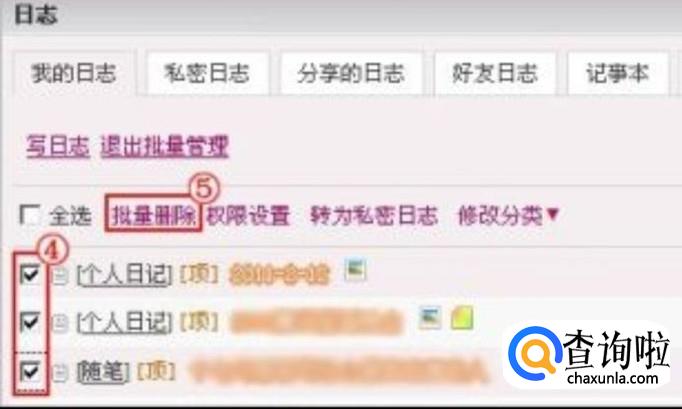Switch to the 分享的日志 tab
The height and width of the screenshot is (409, 682).
351,73
